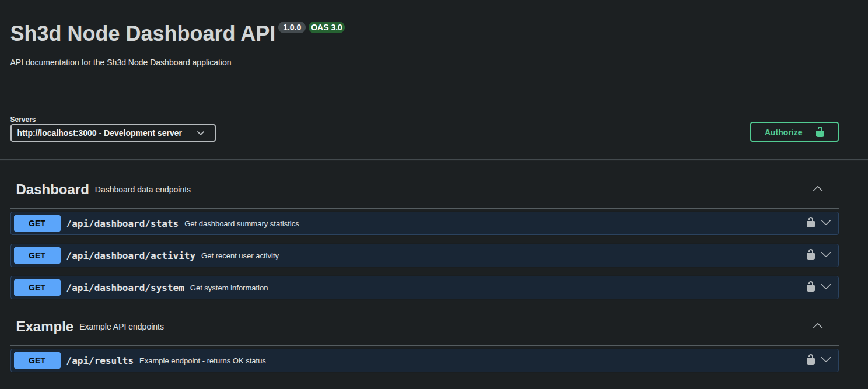Click the lock icon on the activity endpoint

point(810,254)
